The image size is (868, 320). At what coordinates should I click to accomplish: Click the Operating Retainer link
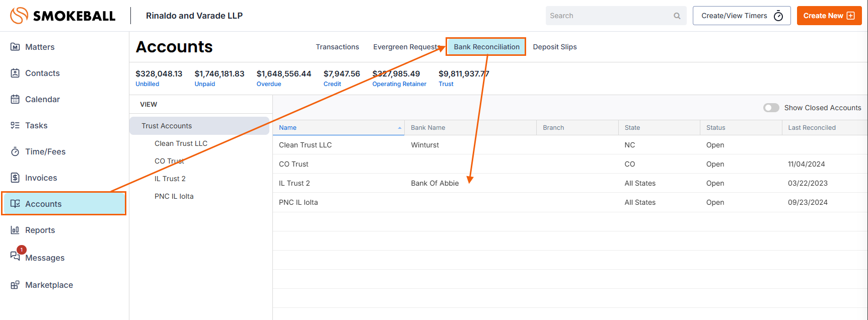399,84
